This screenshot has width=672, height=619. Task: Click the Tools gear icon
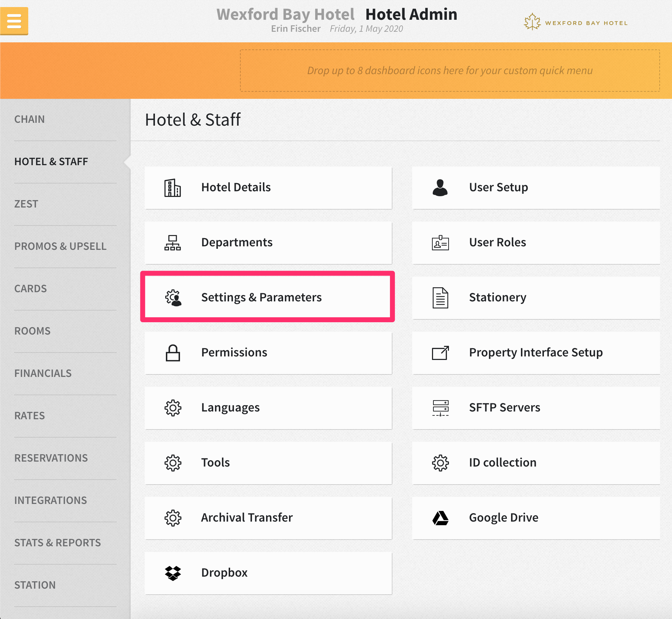tap(173, 463)
